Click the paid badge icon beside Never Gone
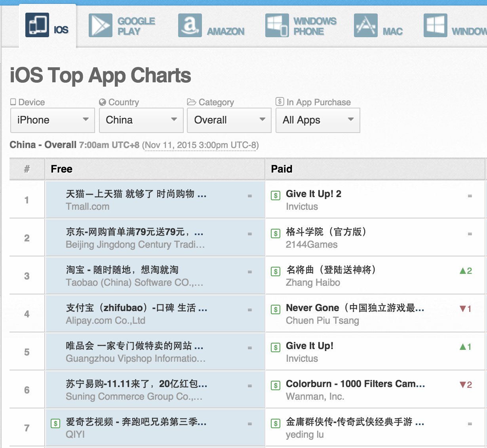The width and height of the screenshot is (487, 448). 276,309
